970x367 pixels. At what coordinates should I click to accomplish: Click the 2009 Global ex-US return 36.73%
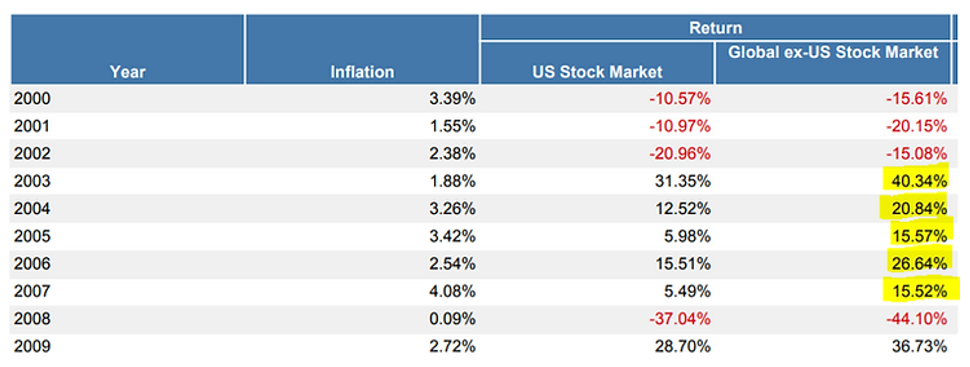pos(918,347)
